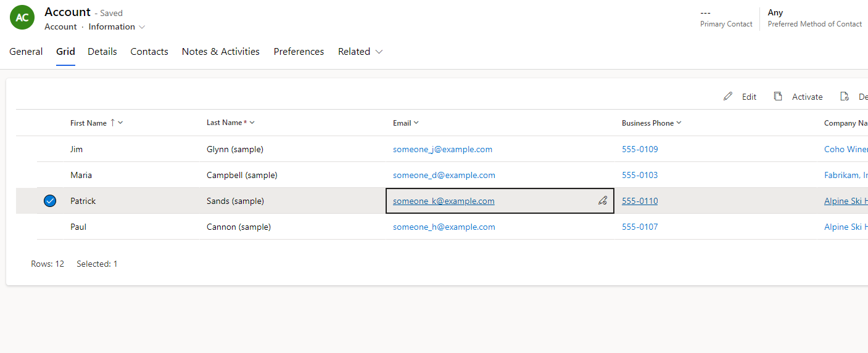Viewport: 868px width, 353px height.
Task: Click the Deactivate page icon in toolbar
Action: pos(845,97)
